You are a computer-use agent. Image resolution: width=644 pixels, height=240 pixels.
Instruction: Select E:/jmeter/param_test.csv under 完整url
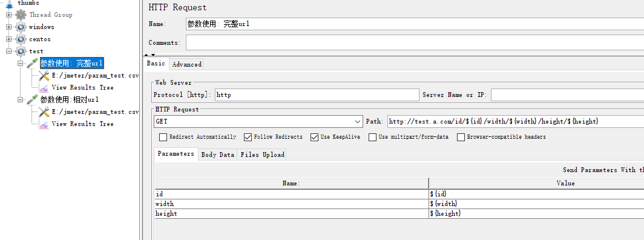(x=95, y=76)
